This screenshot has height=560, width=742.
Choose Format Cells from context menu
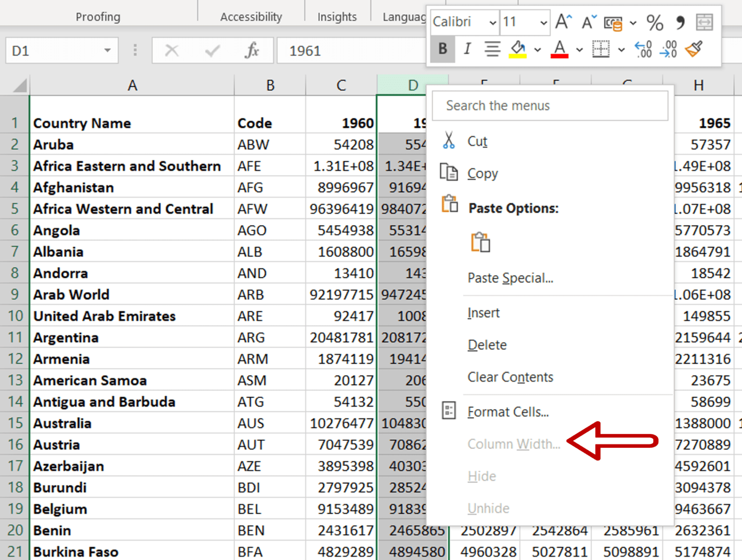coord(508,411)
